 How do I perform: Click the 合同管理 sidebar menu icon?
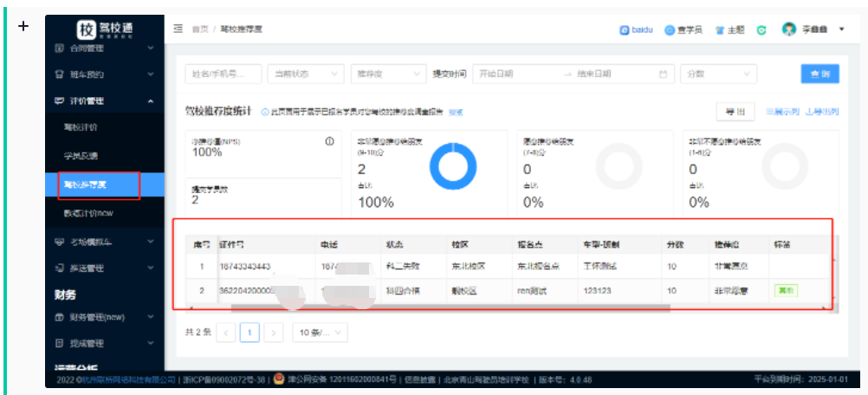pyautogui.click(x=60, y=49)
